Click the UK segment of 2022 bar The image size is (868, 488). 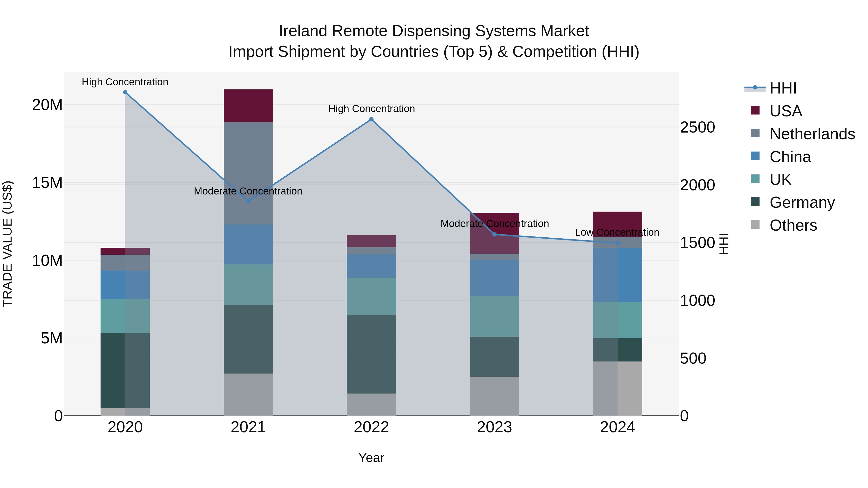(x=371, y=296)
